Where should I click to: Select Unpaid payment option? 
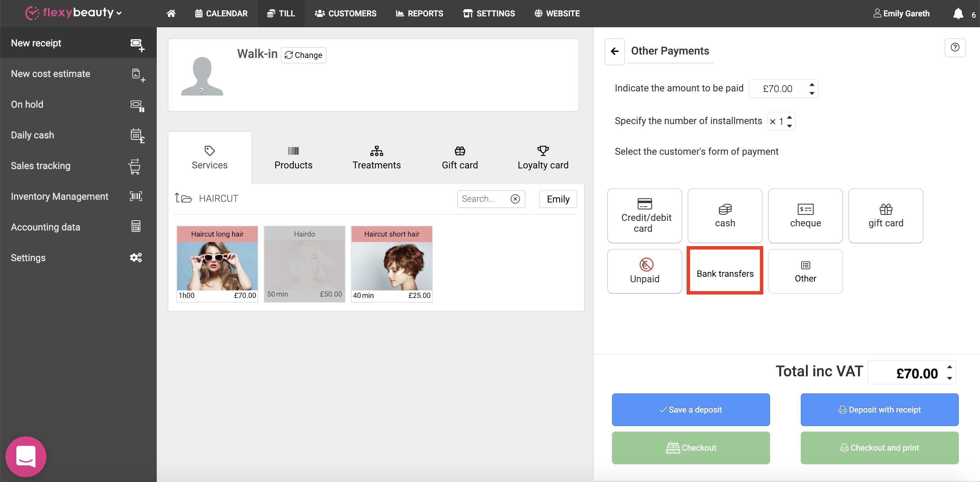[644, 271]
